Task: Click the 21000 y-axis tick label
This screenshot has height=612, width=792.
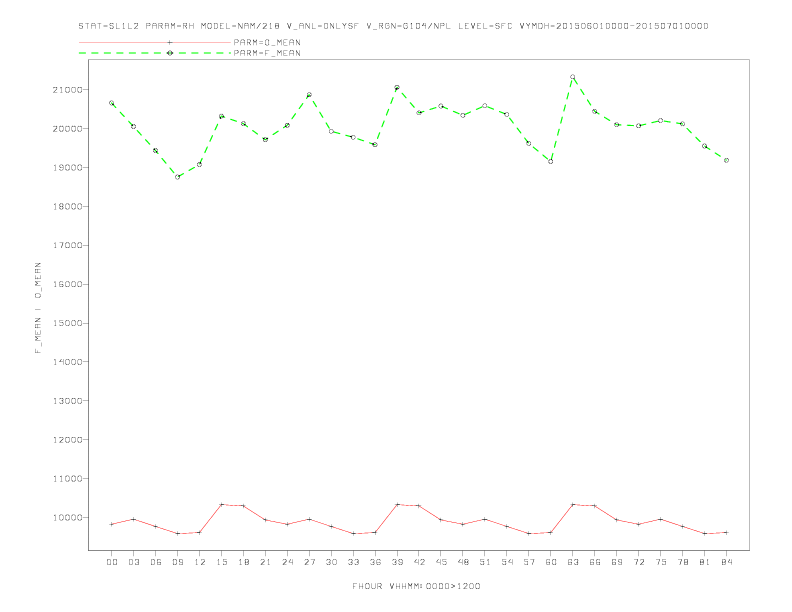Action: 67,90
